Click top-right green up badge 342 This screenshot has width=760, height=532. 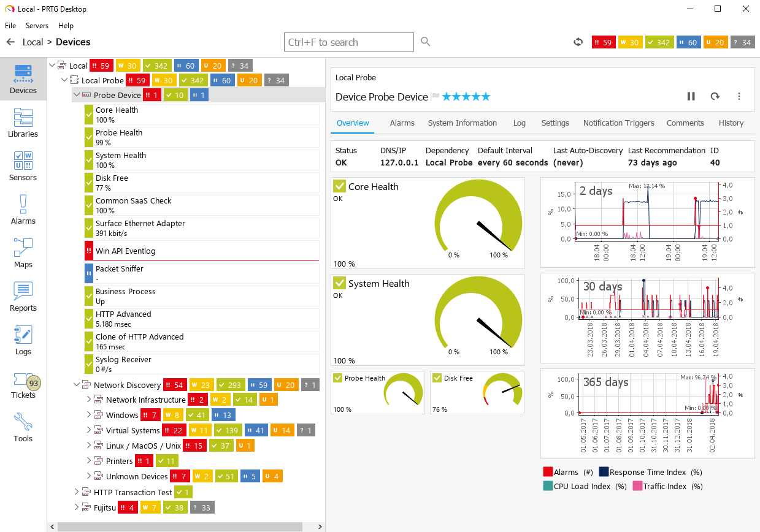[659, 42]
